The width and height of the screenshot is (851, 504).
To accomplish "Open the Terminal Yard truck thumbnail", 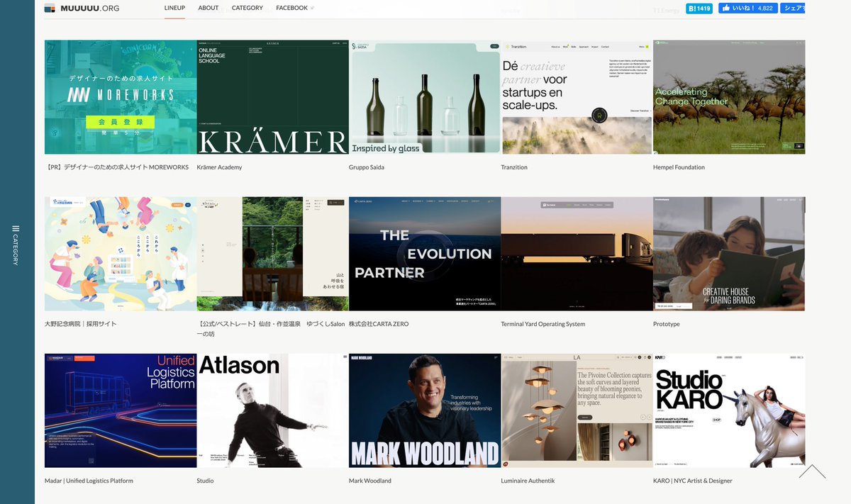I will coord(577,254).
